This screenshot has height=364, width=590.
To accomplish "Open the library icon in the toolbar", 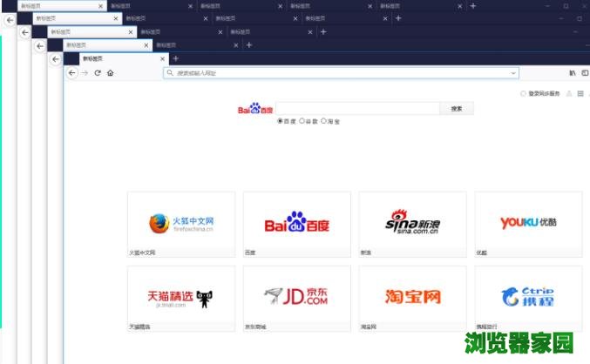I will click(x=573, y=73).
